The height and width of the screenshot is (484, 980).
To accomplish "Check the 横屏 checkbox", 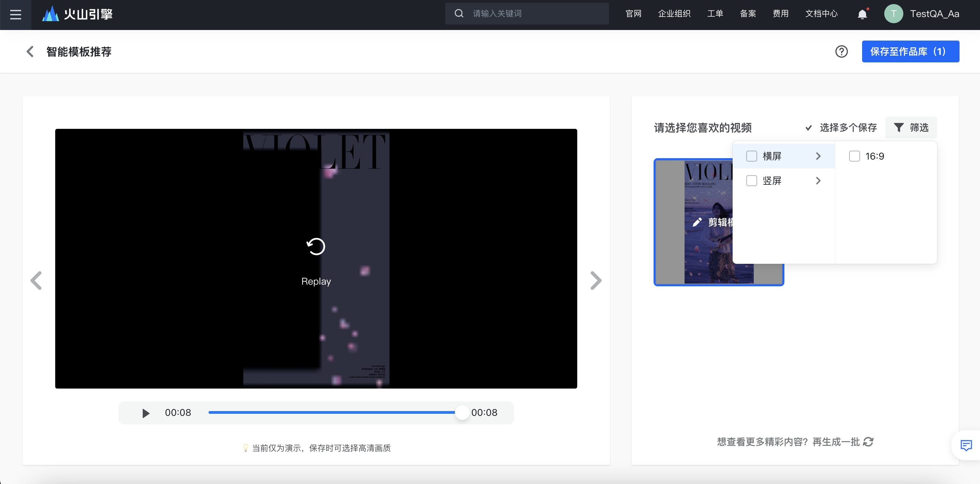I will (751, 156).
